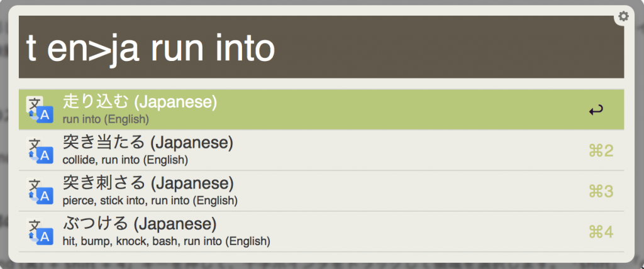Click the ⌘3 shortcut indicator

point(601,192)
